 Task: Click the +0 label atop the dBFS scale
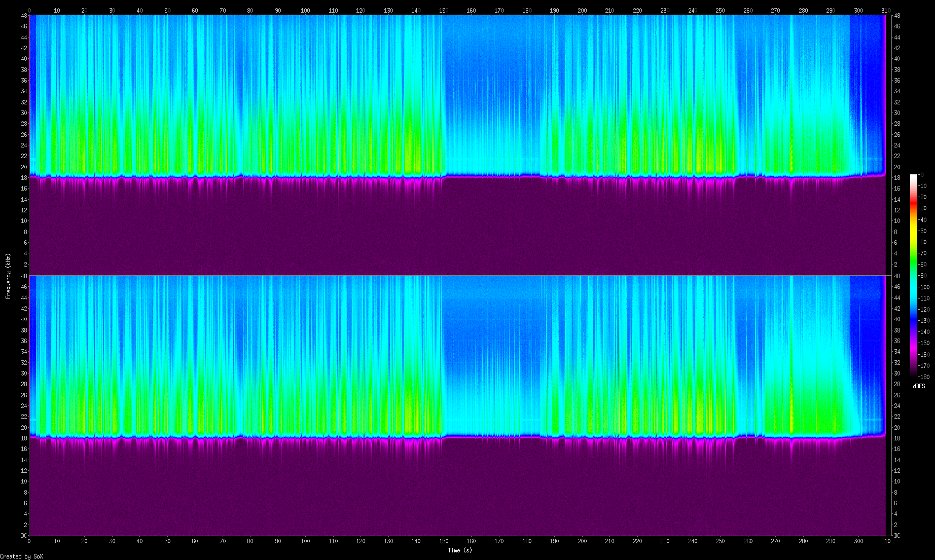(920, 175)
